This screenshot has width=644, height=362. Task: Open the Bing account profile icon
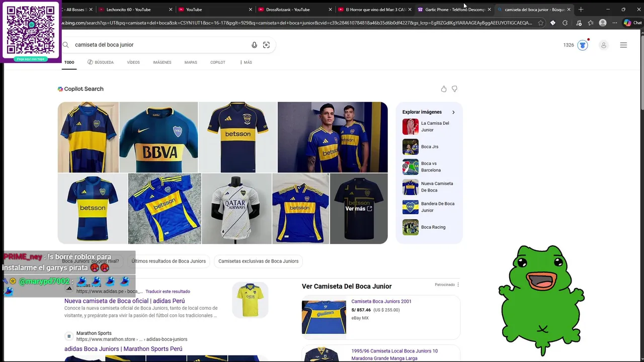603,45
